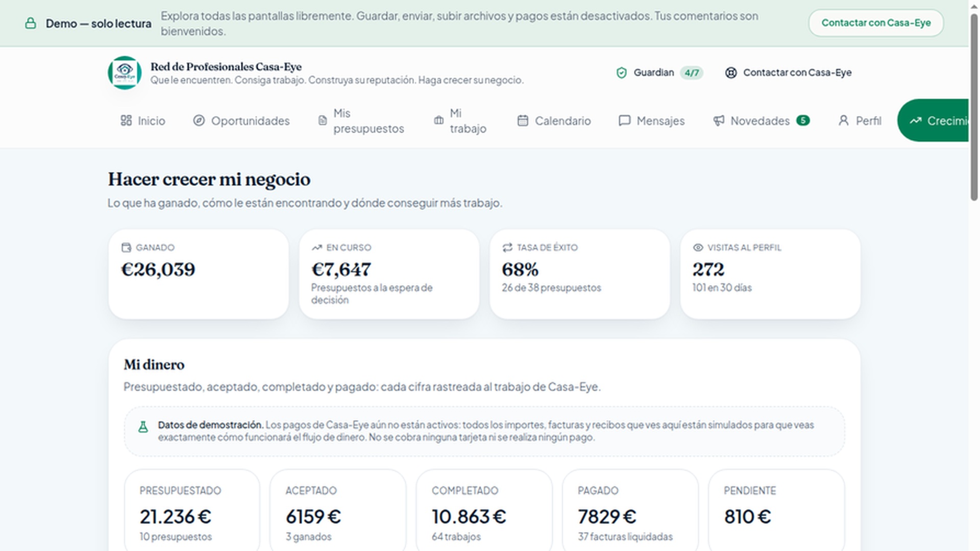Click the trend arrow icon on Crecimiento

(915, 120)
